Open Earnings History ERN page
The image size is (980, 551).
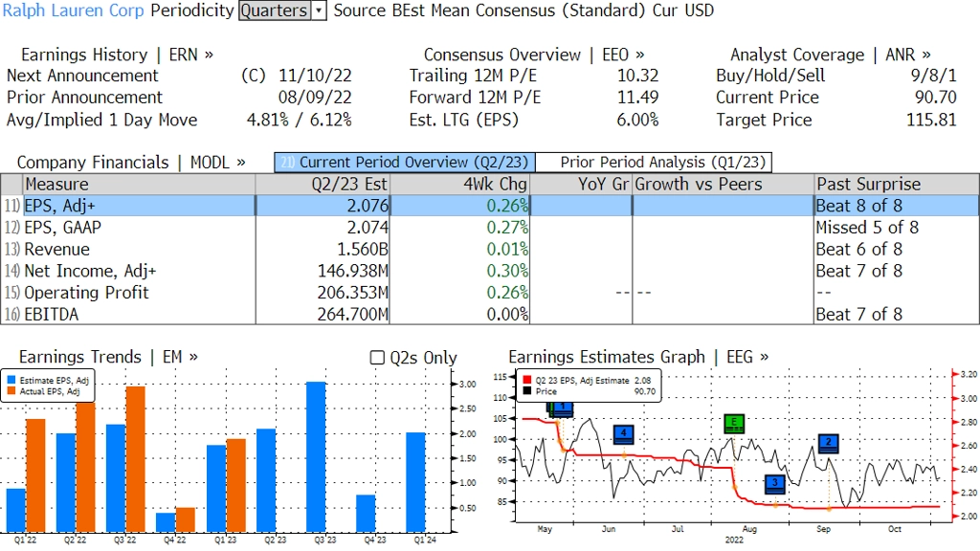click(117, 55)
